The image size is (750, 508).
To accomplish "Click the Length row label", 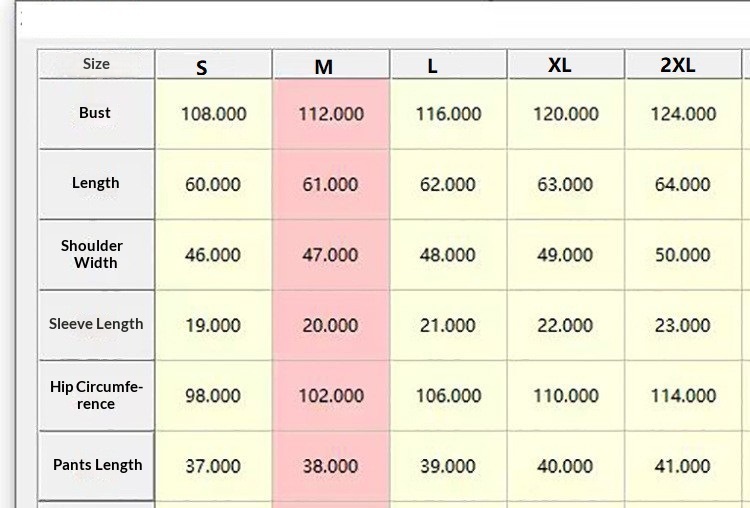I will 96,183.
